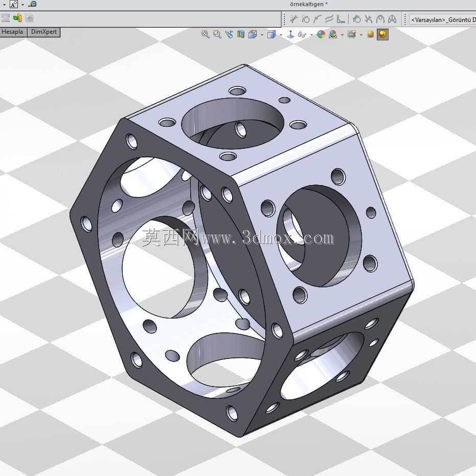Expand the View Orientation dropdown arrow

[262, 35]
